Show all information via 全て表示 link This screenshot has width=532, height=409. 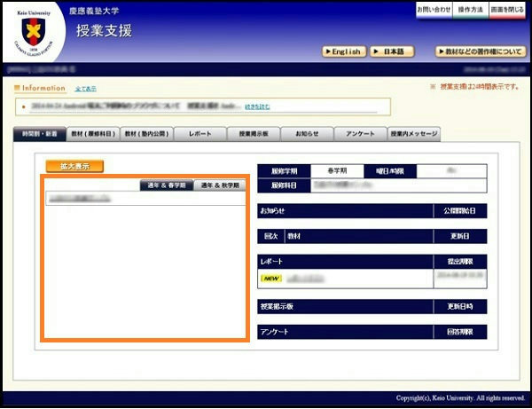[x=86, y=89]
